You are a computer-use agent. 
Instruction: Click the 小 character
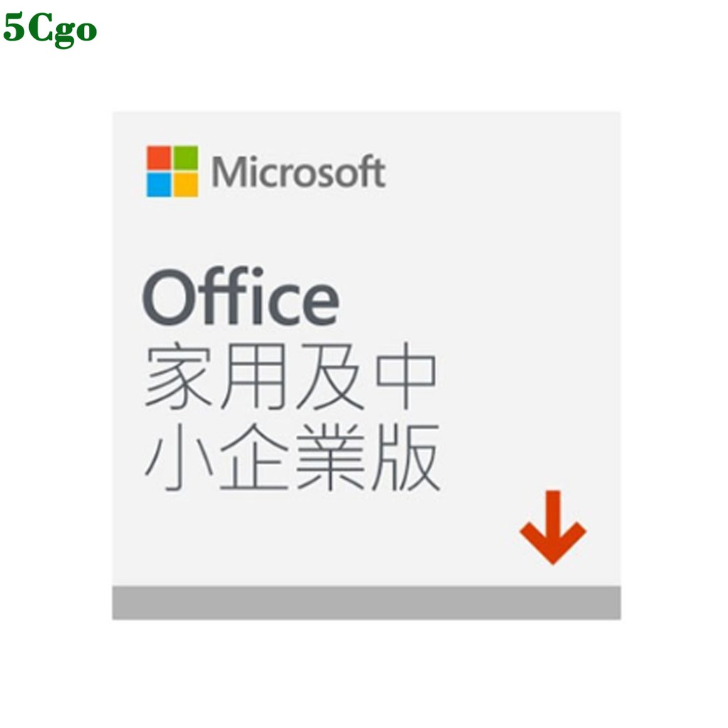pos(179,457)
